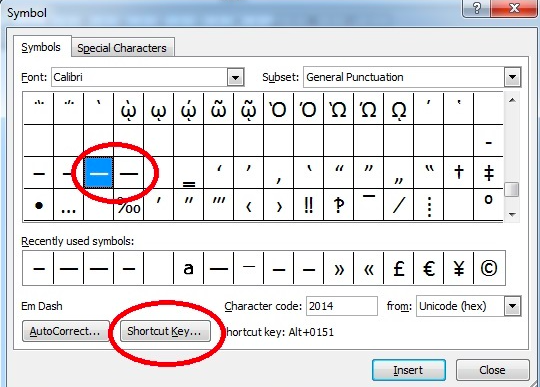
Task: Switch to the Special Characters tab
Action: (122, 48)
